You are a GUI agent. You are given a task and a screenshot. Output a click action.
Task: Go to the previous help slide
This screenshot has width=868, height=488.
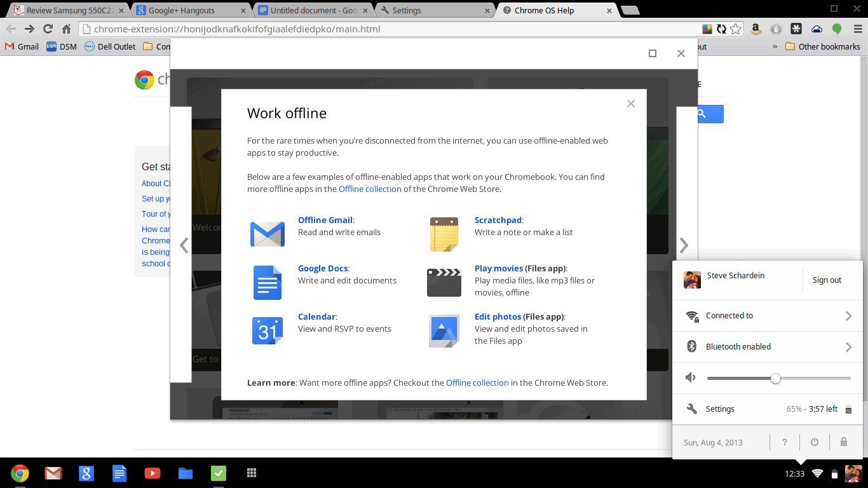coord(184,245)
